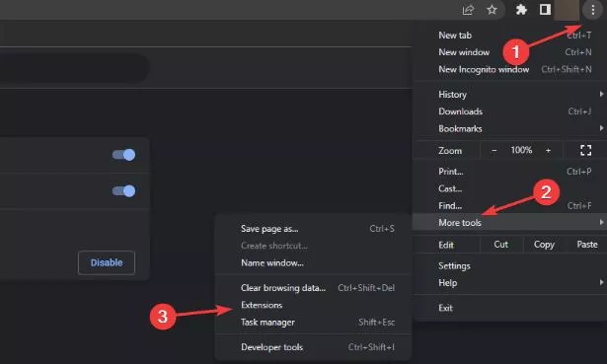Image resolution: width=607 pixels, height=364 pixels.
Task: Enter fullscreen via the zoom row icon
Action: pos(585,150)
